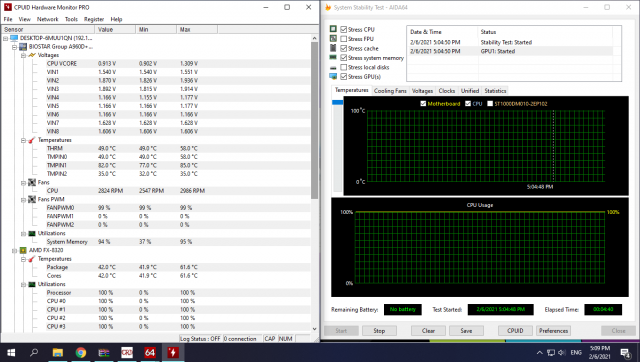Image resolution: width=640 pixels, height=362 pixels.
Task: Click scrollbar down arrow in sensor list
Action: [x=314, y=329]
